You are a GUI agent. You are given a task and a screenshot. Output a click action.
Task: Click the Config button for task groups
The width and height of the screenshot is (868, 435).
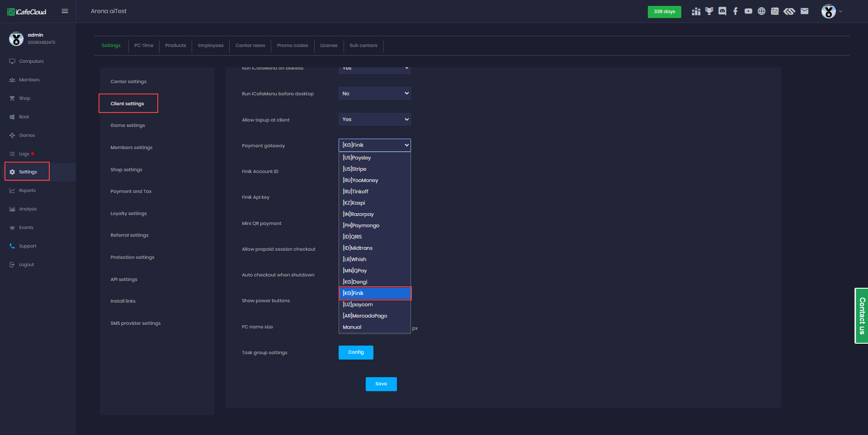pyautogui.click(x=356, y=352)
